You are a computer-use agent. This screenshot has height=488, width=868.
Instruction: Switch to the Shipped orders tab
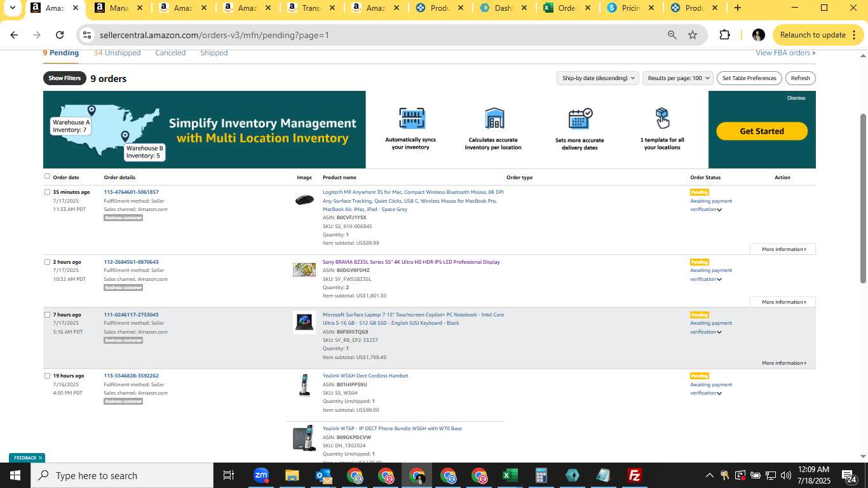(214, 53)
